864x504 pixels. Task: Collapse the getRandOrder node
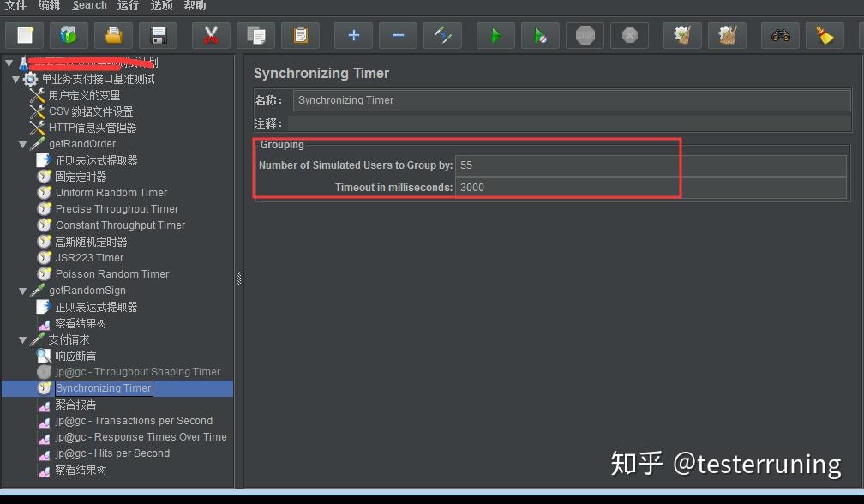[23, 143]
